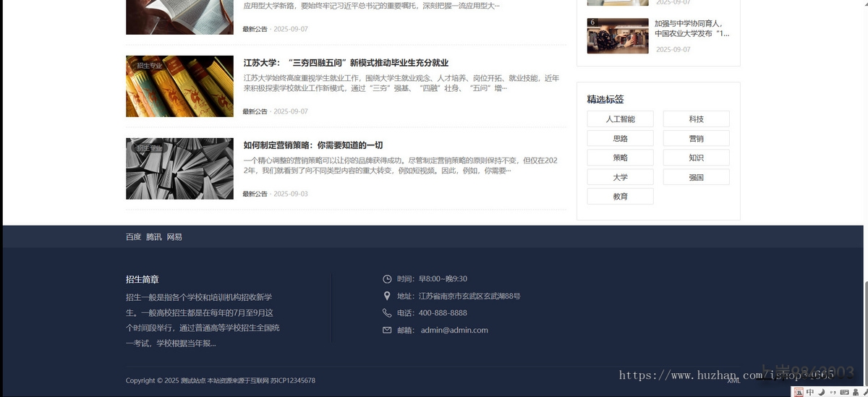868x397 pixels.
Task: Open article 如何制定营销策略：你需要知道的一切
Action: point(313,145)
